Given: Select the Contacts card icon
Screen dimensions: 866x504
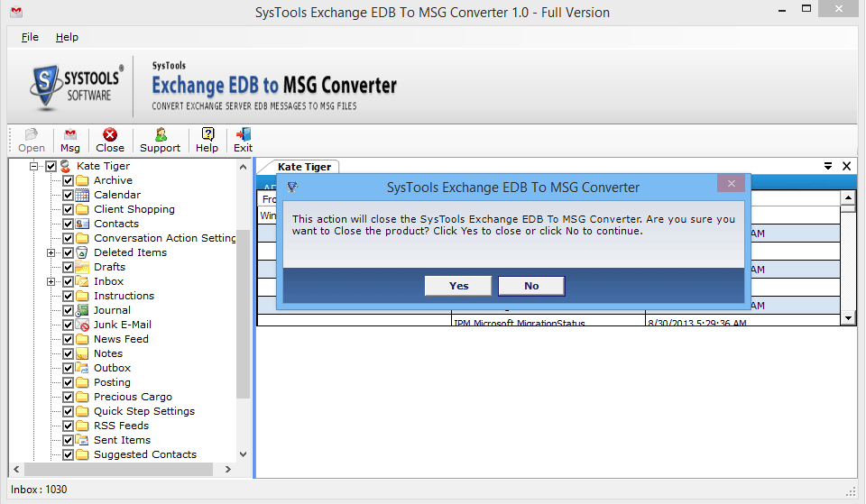Looking at the screenshot, I should [82, 224].
